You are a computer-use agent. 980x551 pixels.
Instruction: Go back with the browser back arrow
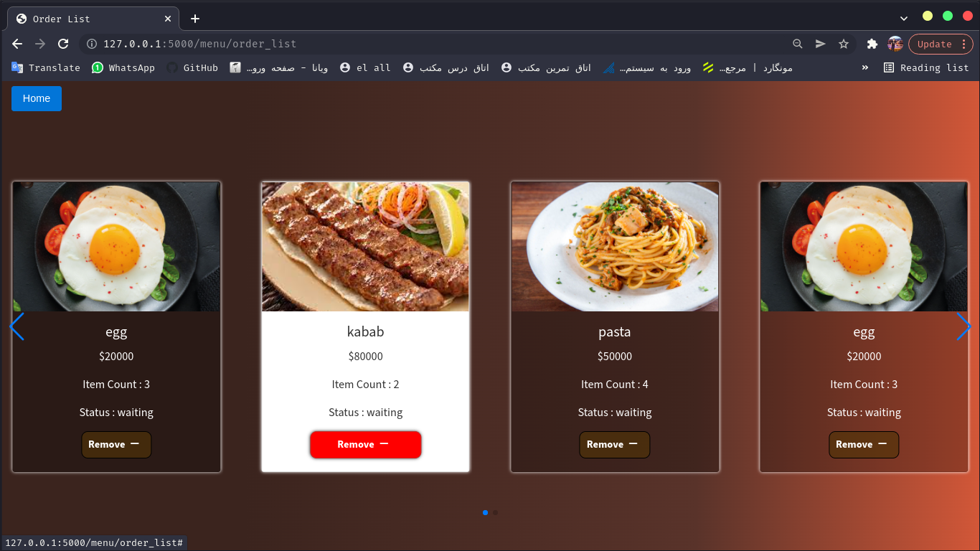tap(17, 44)
